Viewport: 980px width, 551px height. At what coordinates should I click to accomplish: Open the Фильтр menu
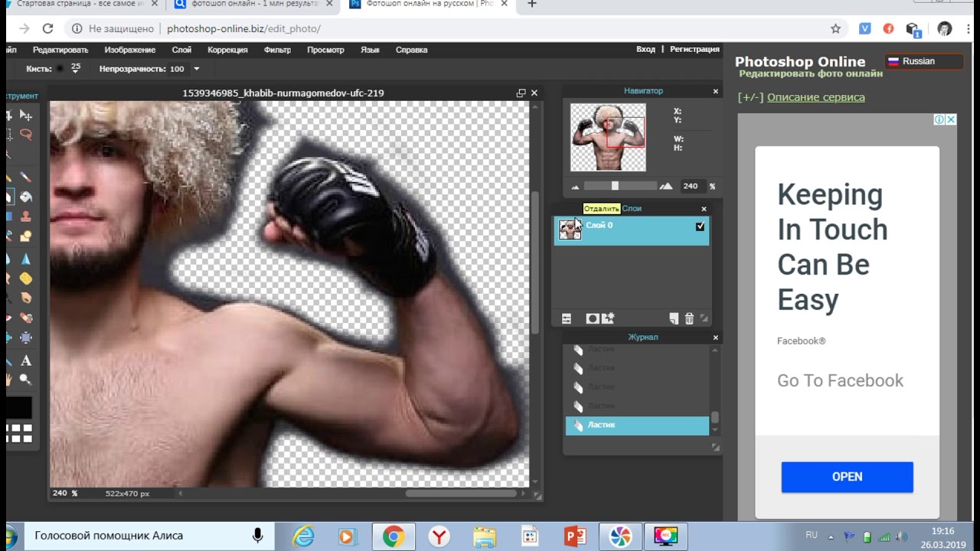pyautogui.click(x=277, y=50)
